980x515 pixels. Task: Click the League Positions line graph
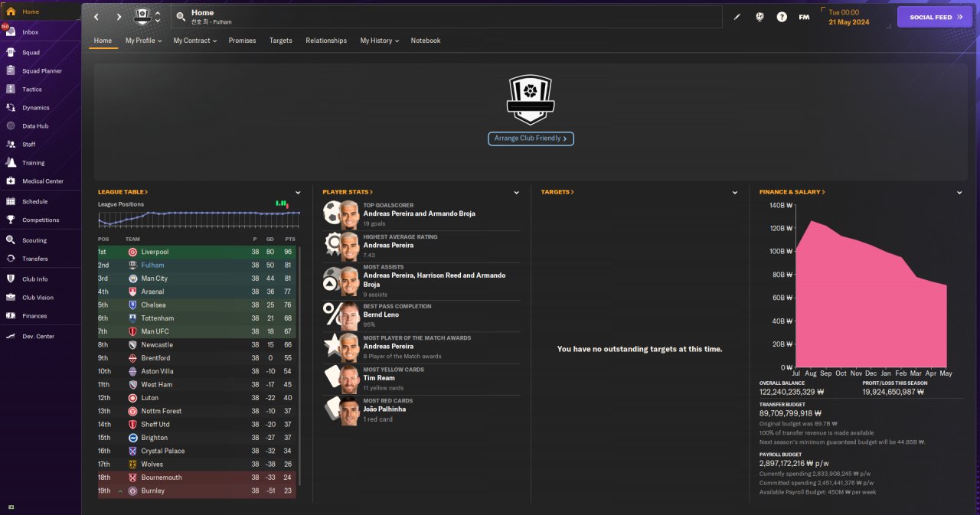(199, 219)
